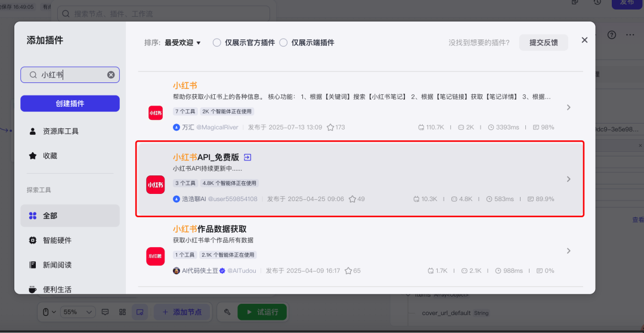Click the 添加节点 button in bottom toolbar
Image resolution: width=644 pixels, height=333 pixels.
pyautogui.click(x=182, y=312)
